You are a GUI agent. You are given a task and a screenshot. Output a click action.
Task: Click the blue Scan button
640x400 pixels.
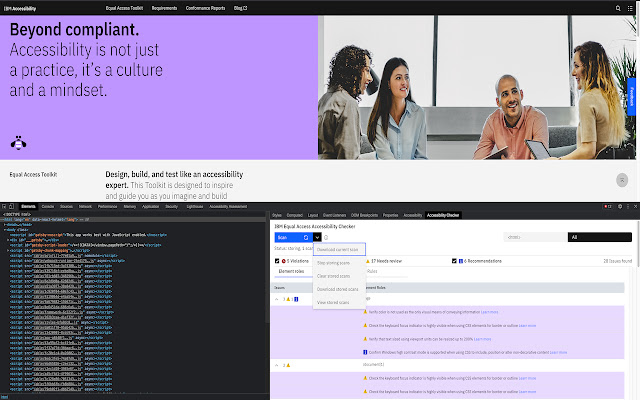293,237
